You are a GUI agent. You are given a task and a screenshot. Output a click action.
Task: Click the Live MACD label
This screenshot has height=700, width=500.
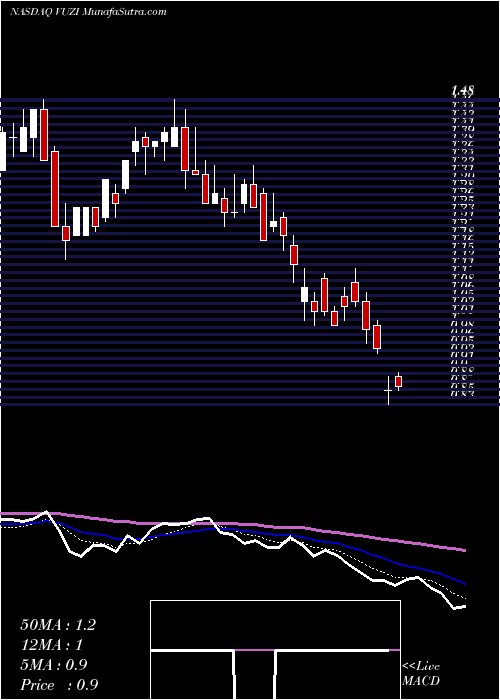tap(421, 674)
